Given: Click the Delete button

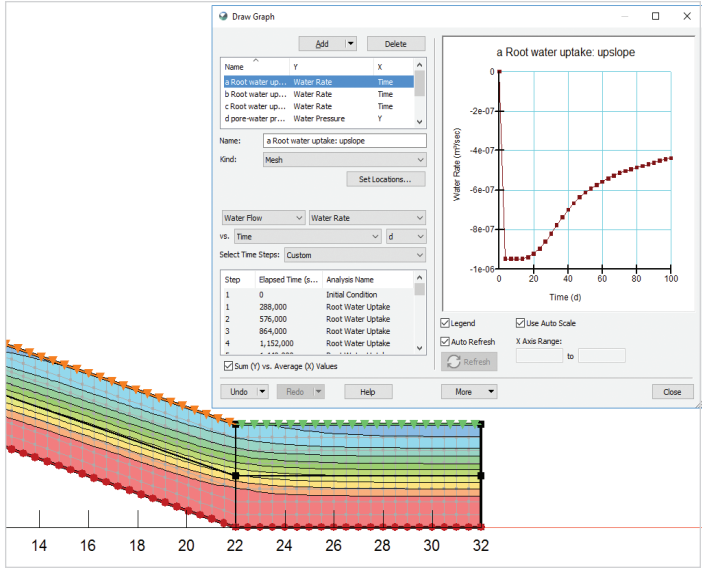Looking at the screenshot, I should [x=396, y=44].
